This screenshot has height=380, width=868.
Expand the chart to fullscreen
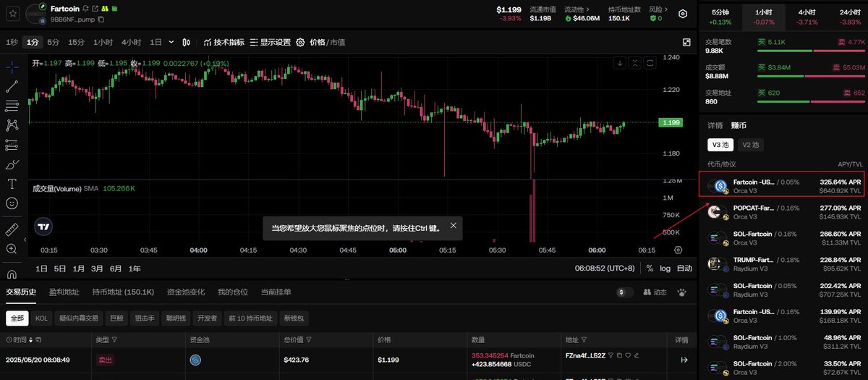(x=686, y=42)
